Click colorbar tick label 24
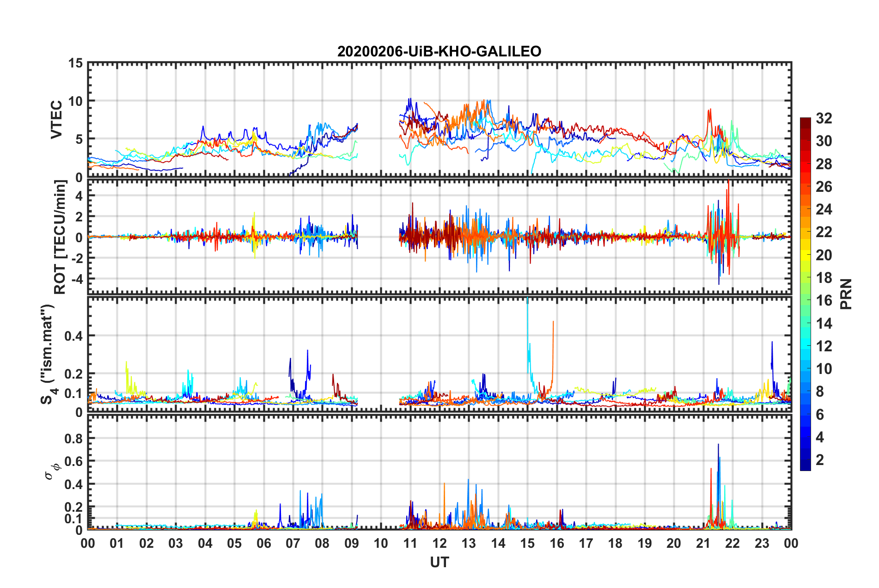The image size is (879, 588). tap(824, 209)
